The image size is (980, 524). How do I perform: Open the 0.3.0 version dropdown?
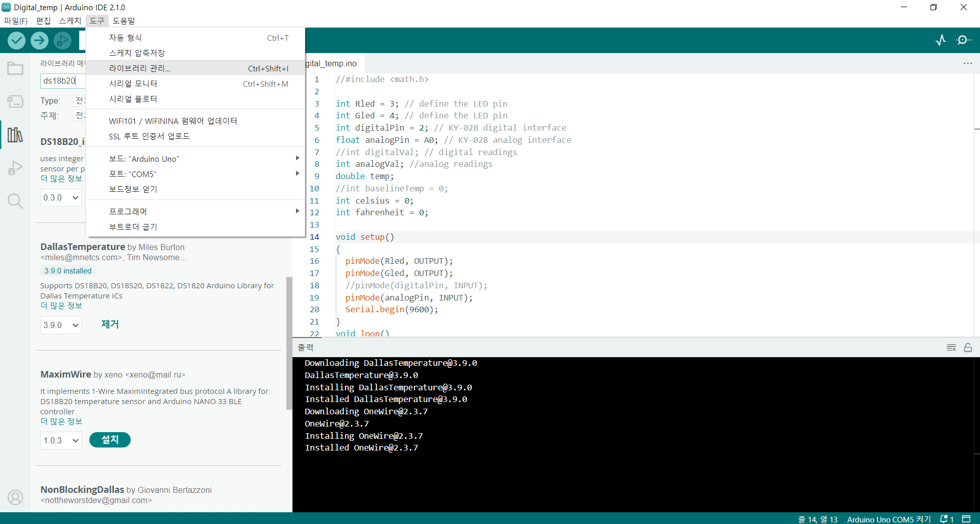61,197
